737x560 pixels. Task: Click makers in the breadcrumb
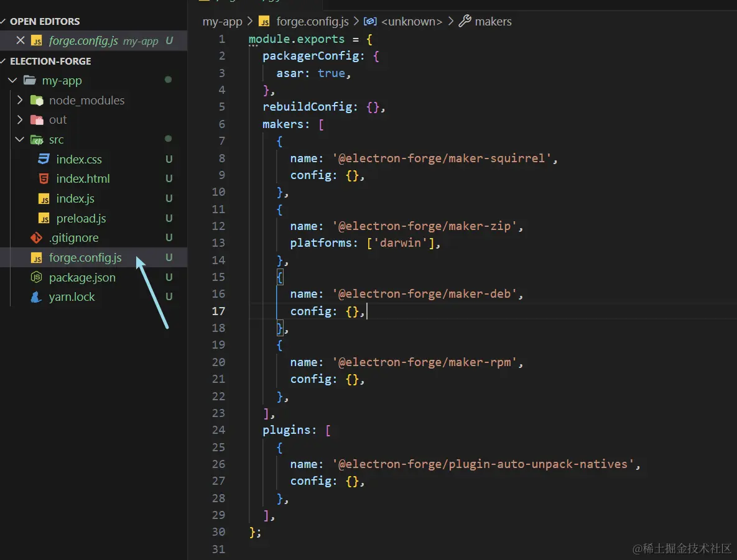coord(493,22)
